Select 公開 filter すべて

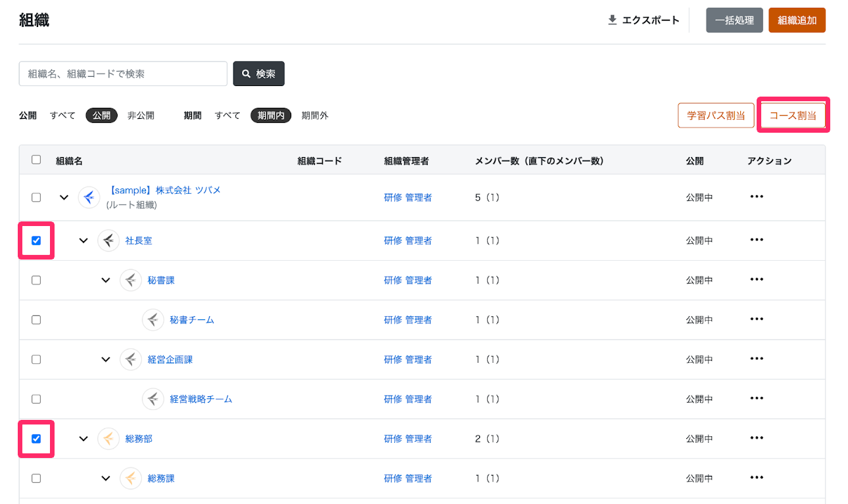tap(62, 116)
